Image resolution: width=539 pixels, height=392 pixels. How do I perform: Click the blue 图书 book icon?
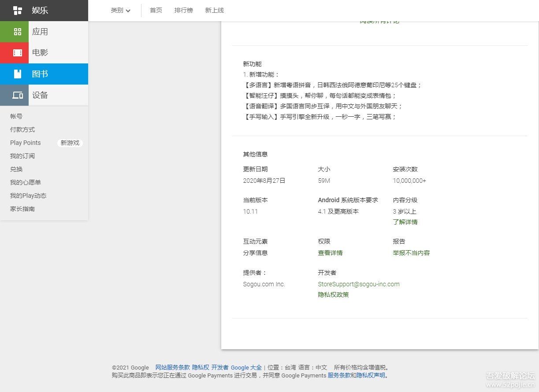tap(18, 74)
